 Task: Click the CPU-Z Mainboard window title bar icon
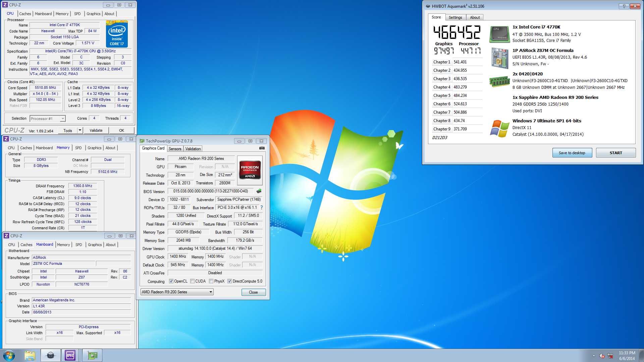pyautogui.click(x=6, y=236)
